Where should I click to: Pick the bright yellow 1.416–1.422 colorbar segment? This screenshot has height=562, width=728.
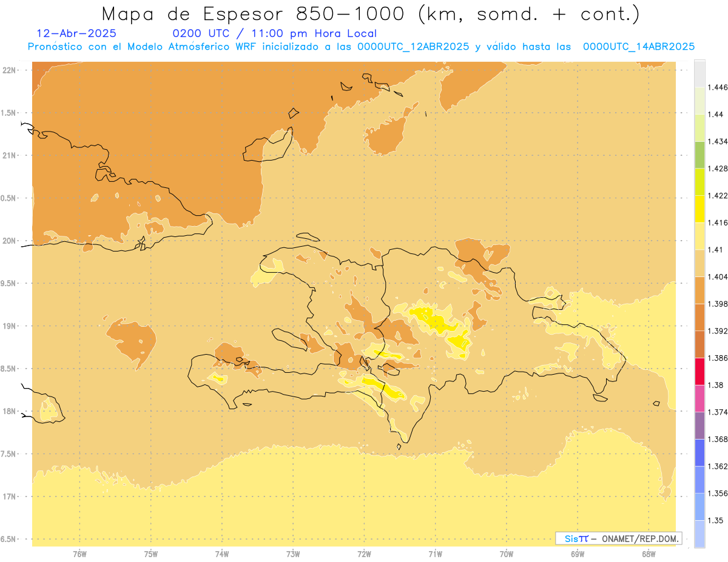pyautogui.click(x=699, y=209)
